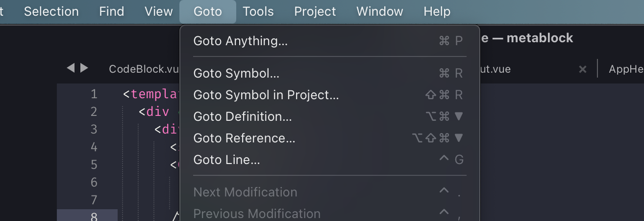Click the tab navigate-back left arrow
The height and width of the screenshot is (221, 644).
pyautogui.click(x=71, y=68)
